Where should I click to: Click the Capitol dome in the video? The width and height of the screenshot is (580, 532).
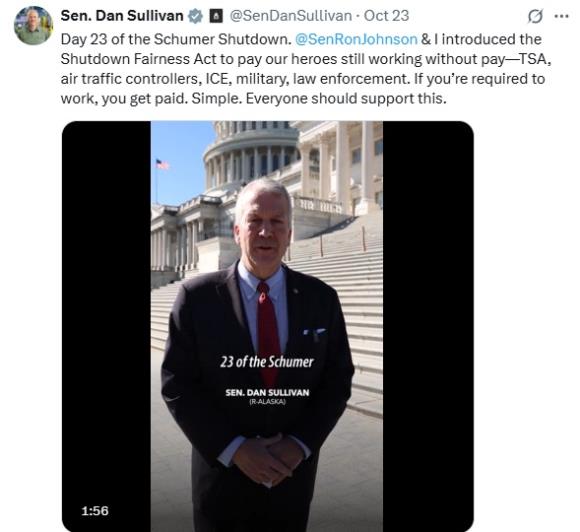point(252,155)
